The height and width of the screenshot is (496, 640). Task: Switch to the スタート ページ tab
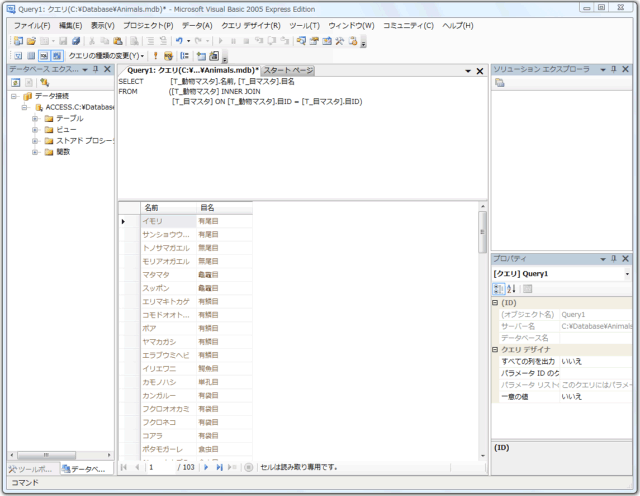tap(288, 70)
